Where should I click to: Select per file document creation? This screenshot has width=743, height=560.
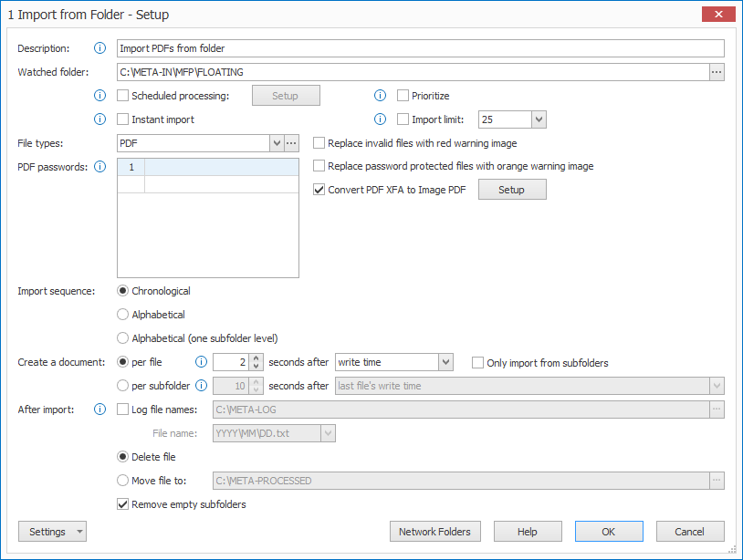click(x=122, y=362)
